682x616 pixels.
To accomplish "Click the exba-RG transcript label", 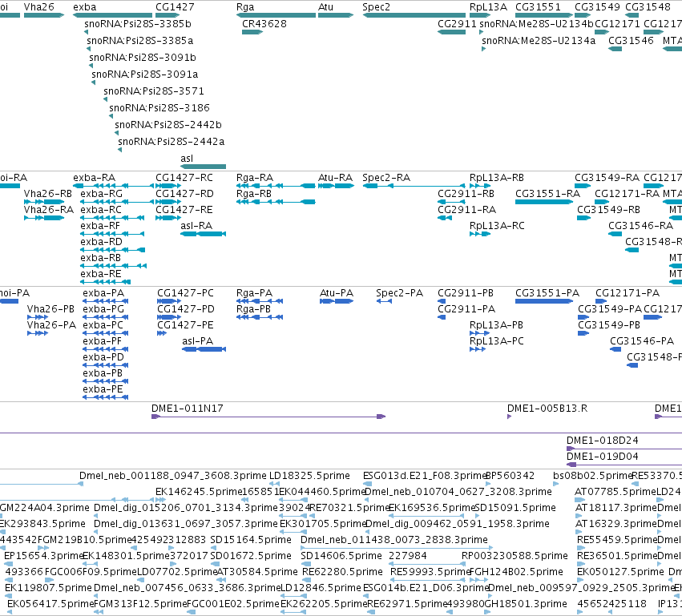I will (x=101, y=194).
